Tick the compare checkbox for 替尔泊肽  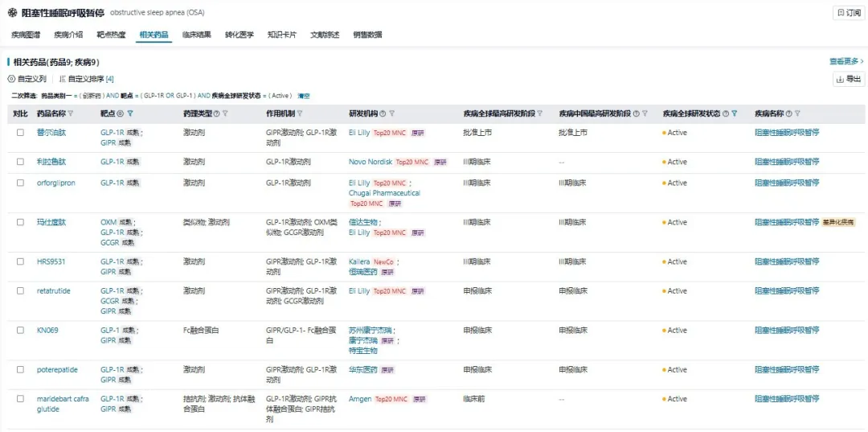(x=20, y=133)
